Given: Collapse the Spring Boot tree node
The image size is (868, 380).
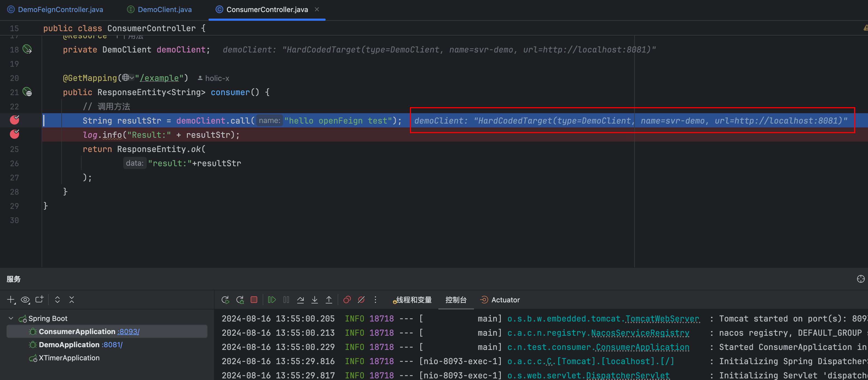Looking at the screenshot, I should (x=11, y=318).
